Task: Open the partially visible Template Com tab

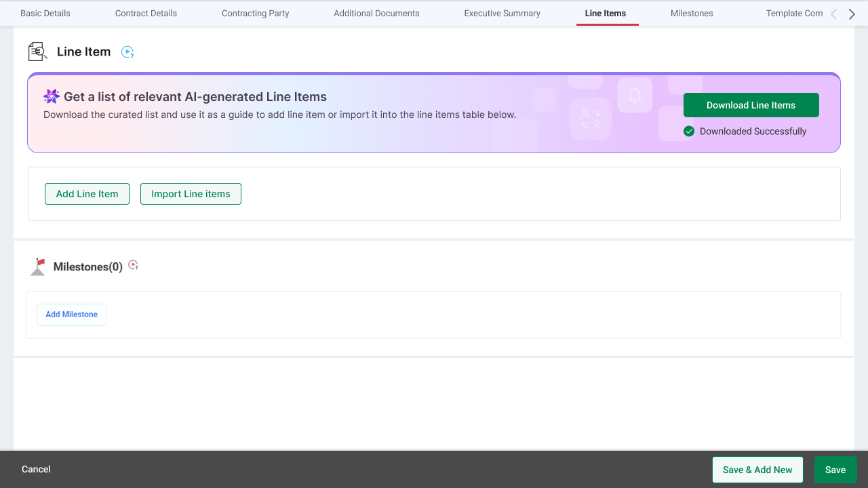Action: 794,14
